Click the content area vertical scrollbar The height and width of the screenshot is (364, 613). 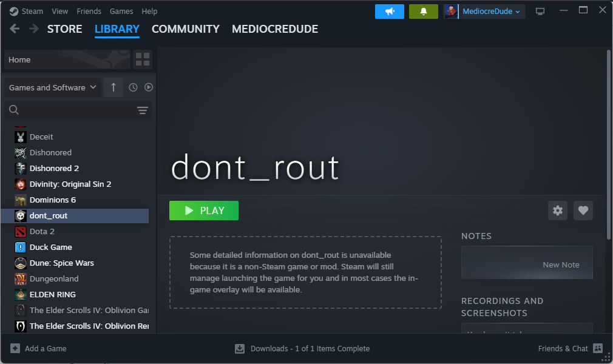[x=608, y=144]
